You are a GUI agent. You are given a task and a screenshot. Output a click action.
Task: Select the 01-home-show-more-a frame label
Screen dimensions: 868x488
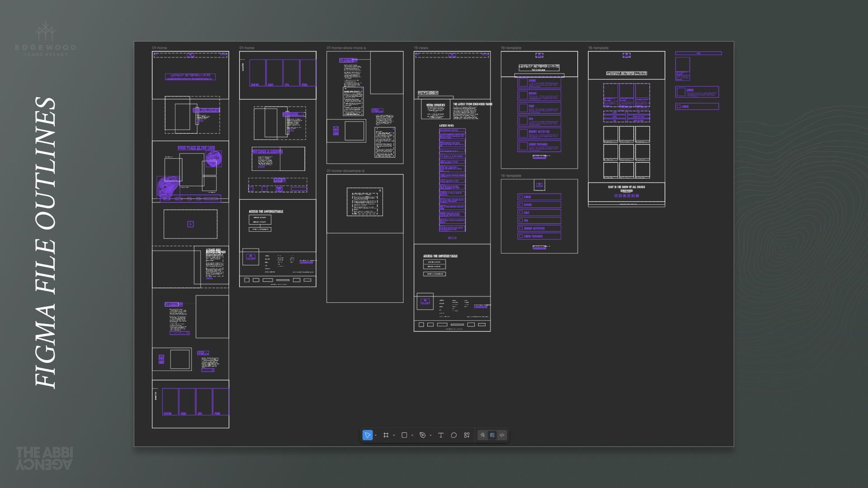346,48
